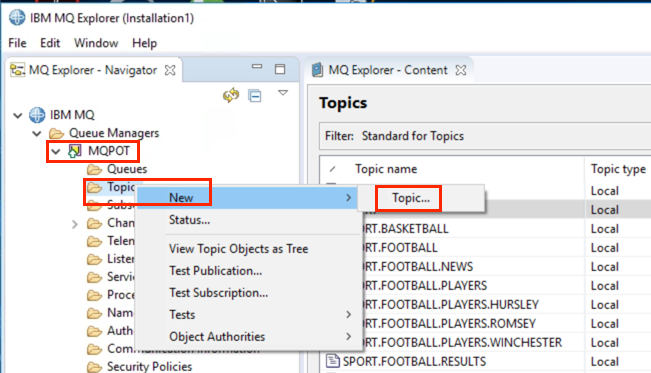
Task: Select the Queue Managers folder
Action: pos(114,133)
